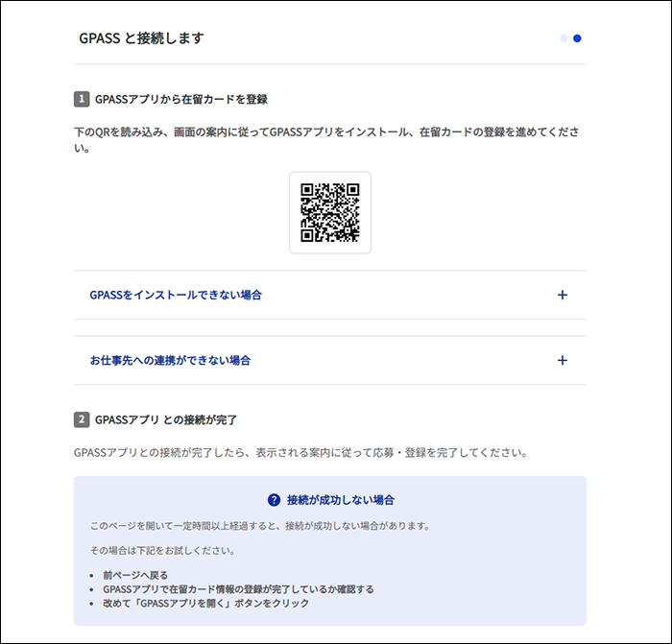
Task: Click sentence starting 'このページを開いて一定時間以上経過すると'
Action: point(260,526)
